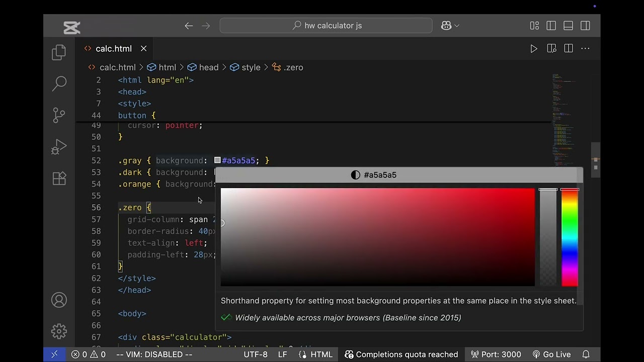Open the Accounts menu
The width and height of the screenshot is (644, 362).
point(59,300)
